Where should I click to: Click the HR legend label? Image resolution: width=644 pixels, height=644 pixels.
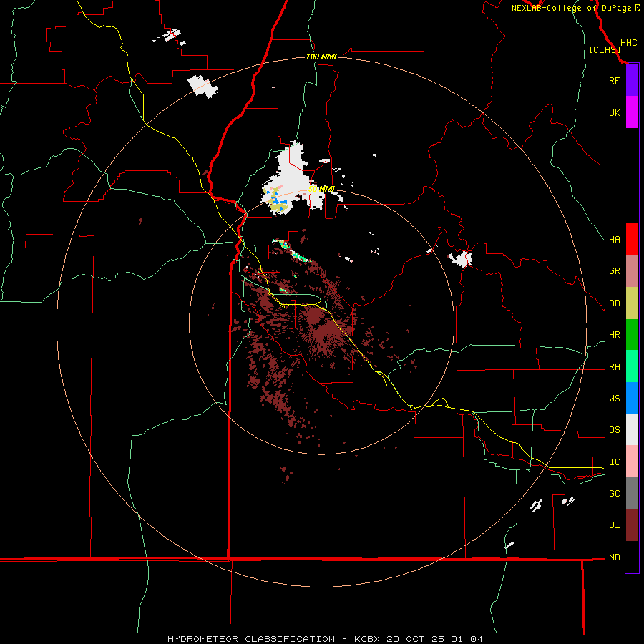pos(614,335)
